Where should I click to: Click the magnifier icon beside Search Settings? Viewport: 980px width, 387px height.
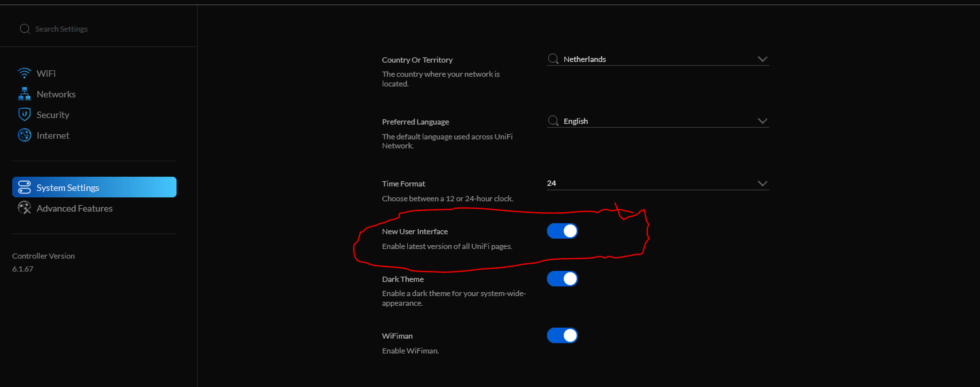(25, 29)
